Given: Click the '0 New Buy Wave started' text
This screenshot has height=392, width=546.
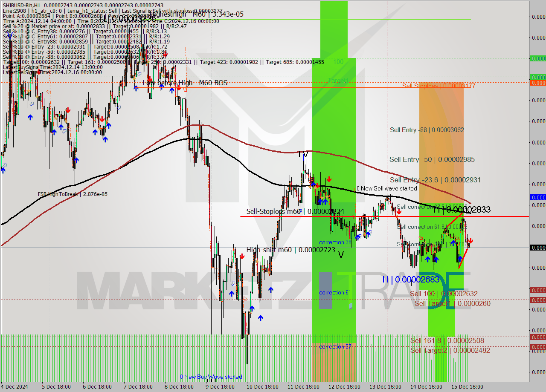Looking at the screenshot, I should (x=211, y=377).
